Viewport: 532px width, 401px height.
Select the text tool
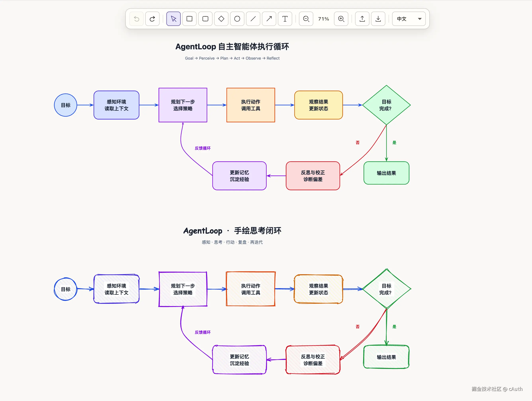tap(285, 19)
